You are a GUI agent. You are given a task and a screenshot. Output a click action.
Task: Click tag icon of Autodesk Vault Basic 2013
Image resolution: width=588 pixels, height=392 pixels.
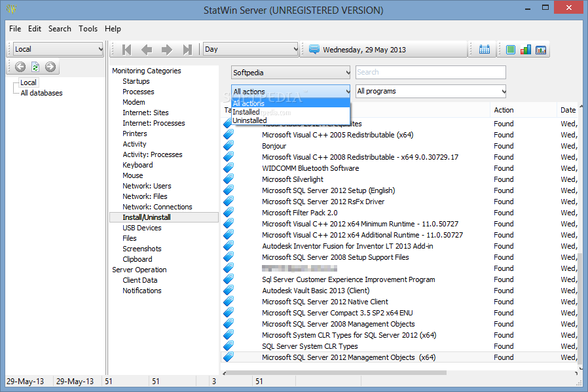click(x=229, y=290)
